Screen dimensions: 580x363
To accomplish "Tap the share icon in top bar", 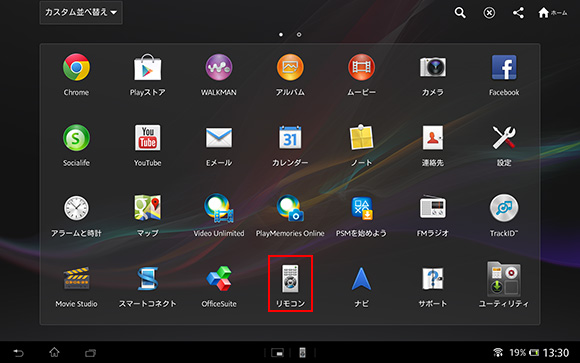I will [x=518, y=13].
